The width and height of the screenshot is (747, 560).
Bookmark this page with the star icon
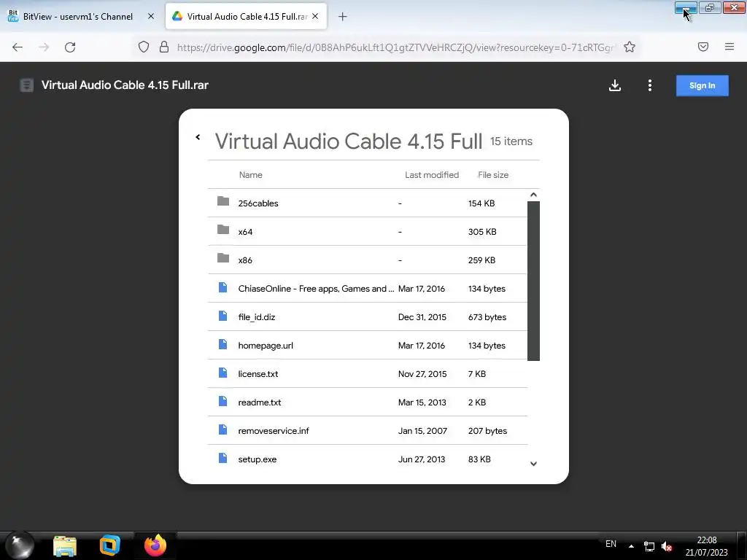630,47
